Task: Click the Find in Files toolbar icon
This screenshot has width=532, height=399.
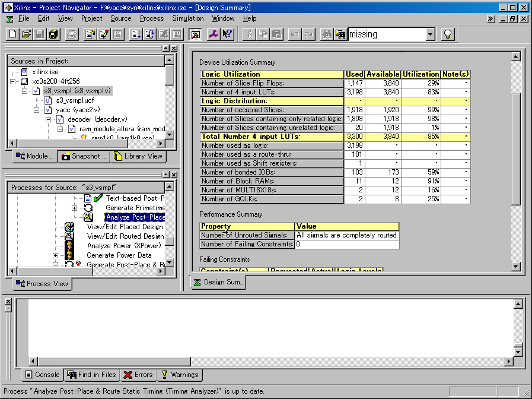Action: (x=340, y=34)
